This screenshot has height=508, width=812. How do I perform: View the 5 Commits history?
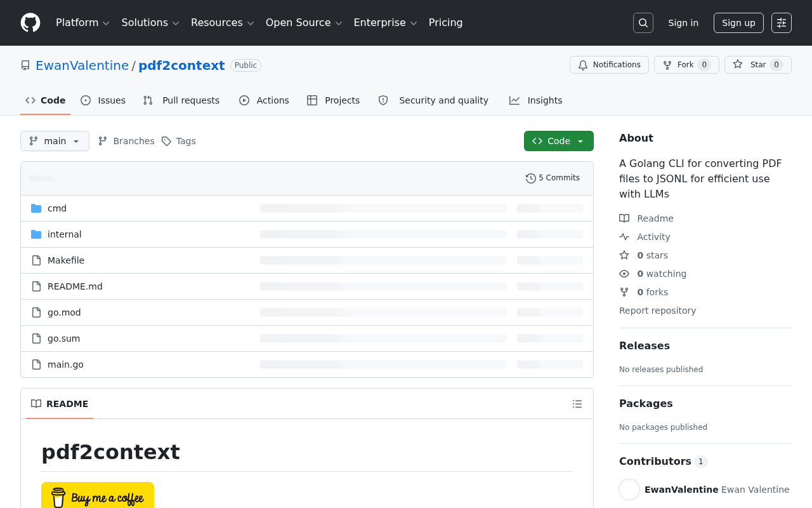click(553, 178)
